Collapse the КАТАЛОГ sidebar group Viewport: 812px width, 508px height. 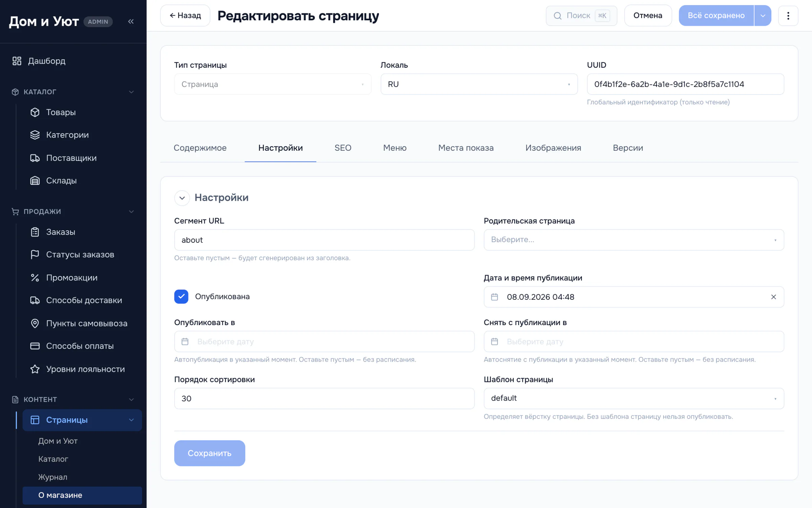(x=131, y=92)
